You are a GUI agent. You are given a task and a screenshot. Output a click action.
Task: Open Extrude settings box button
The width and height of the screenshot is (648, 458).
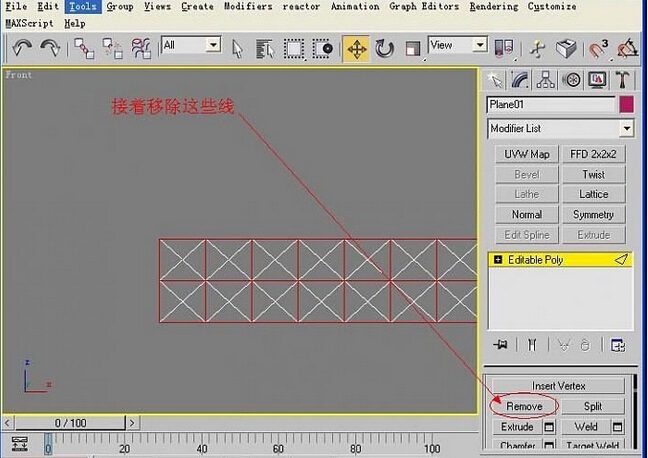point(549,427)
